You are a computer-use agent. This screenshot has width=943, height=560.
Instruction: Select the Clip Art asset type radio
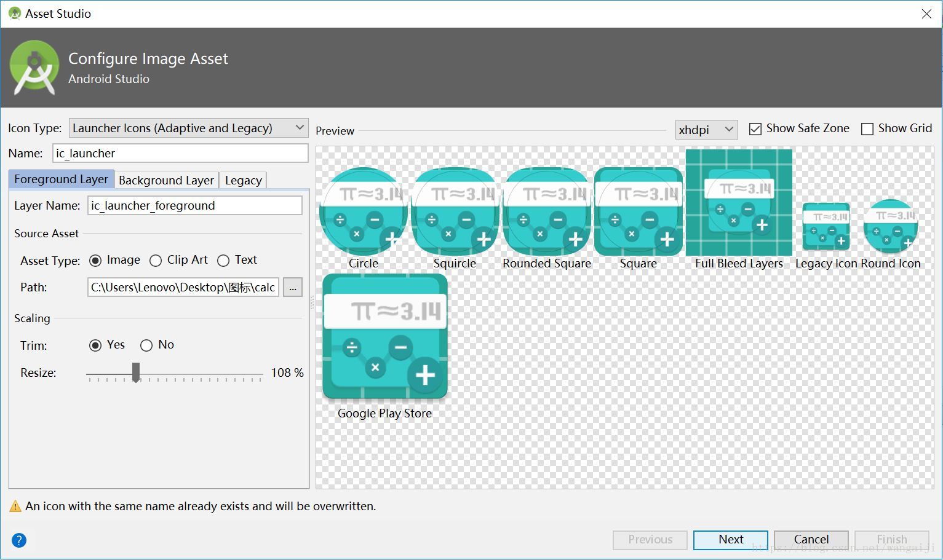click(x=156, y=261)
